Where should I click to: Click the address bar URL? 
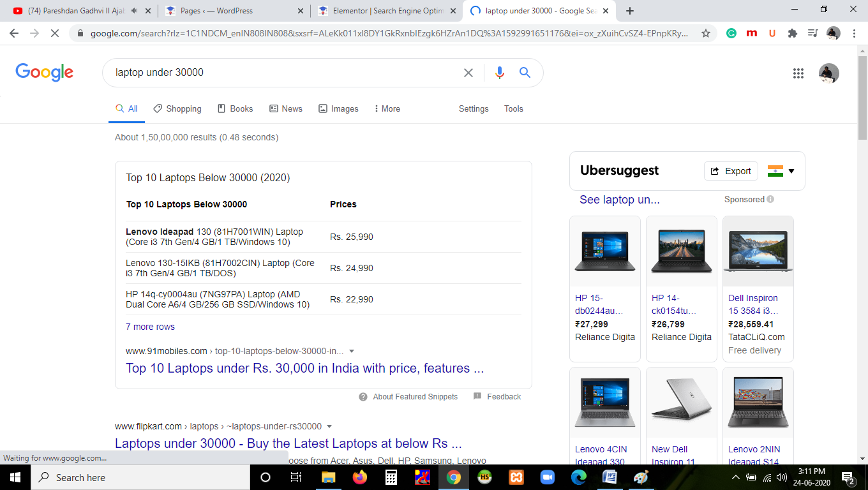point(389,33)
